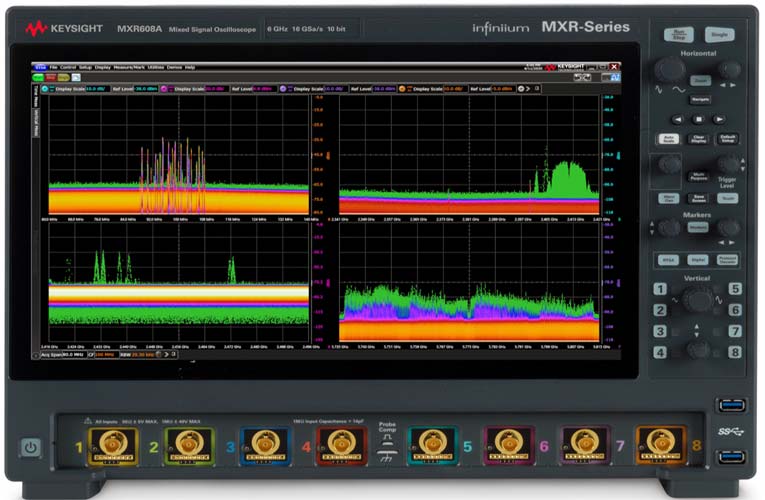This screenshot has height=500, width=765.
Task: Click the blue RTSA badge in menu bar
Action: point(40,67)
